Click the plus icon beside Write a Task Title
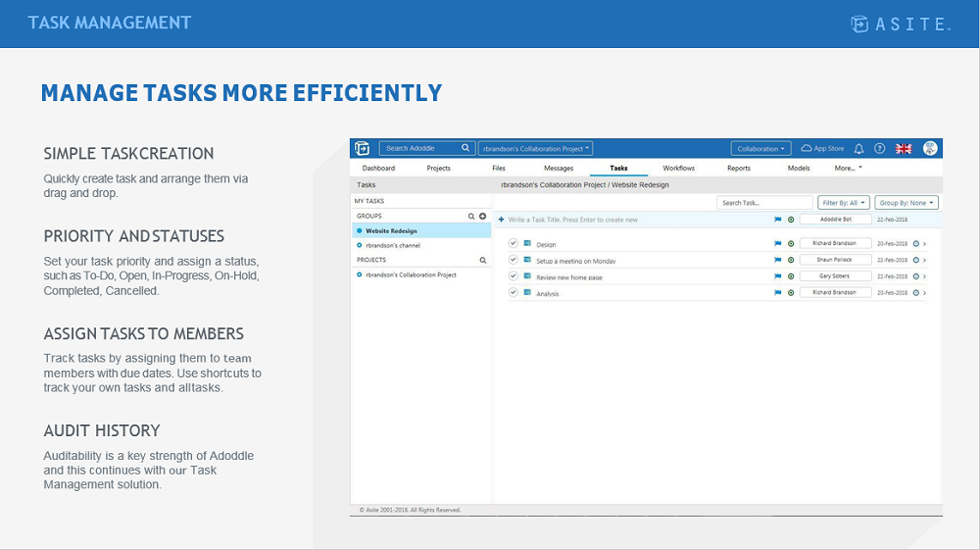980x550 pixels. 501,220
